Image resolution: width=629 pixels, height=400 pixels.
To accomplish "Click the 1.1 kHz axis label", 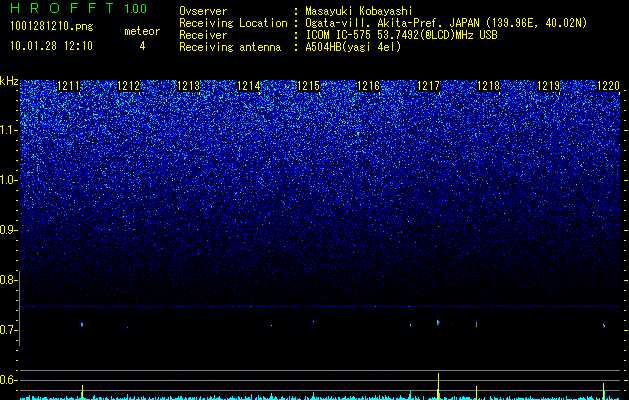I will (8, 130).
